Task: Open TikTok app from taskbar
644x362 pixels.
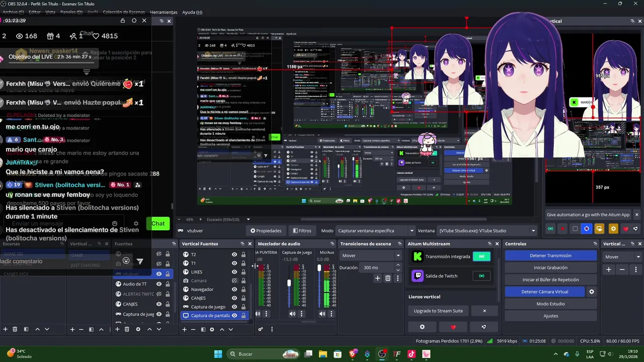Action: pyautogui.click(x=412, y=354)
